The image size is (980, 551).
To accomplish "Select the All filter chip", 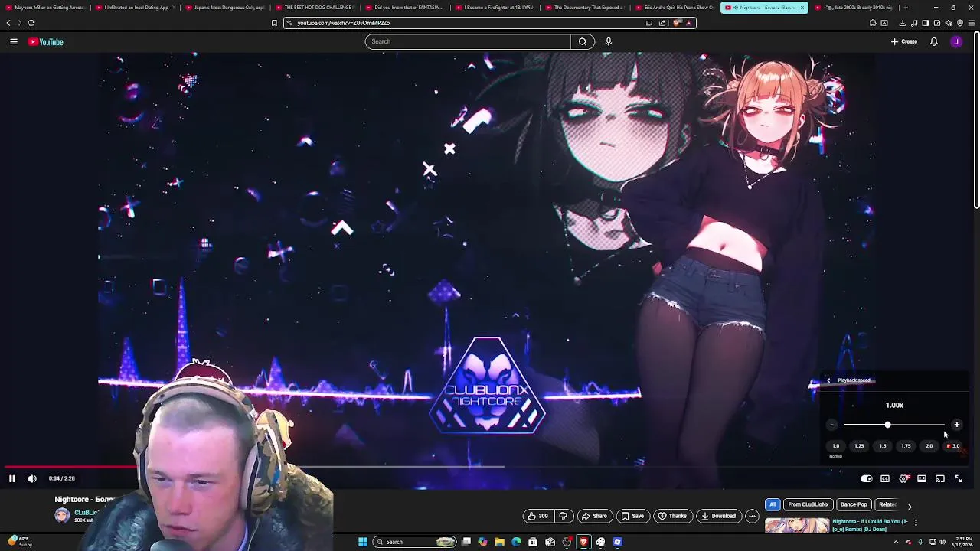I will pyautogui.click(x=773, y=504).
